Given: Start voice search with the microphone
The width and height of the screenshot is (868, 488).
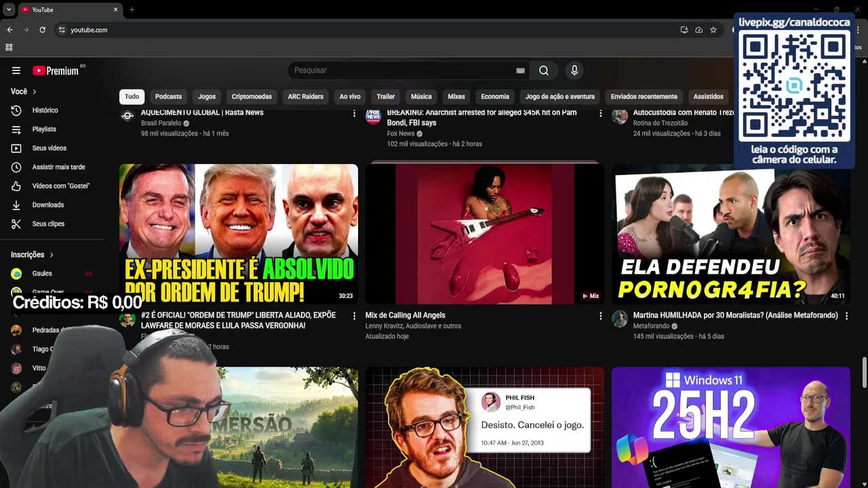Looking at the screenshot, I should [x=574, y=70].
